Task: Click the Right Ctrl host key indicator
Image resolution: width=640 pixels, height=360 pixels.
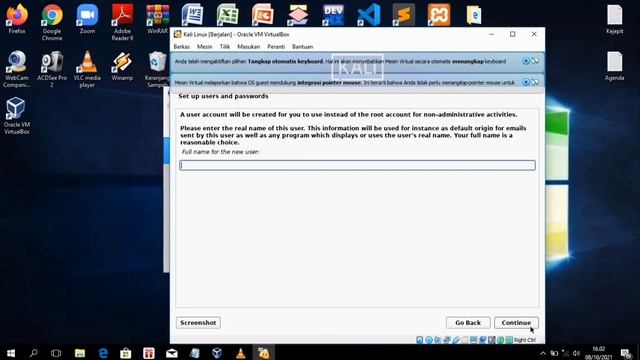Action: [524, 340]
